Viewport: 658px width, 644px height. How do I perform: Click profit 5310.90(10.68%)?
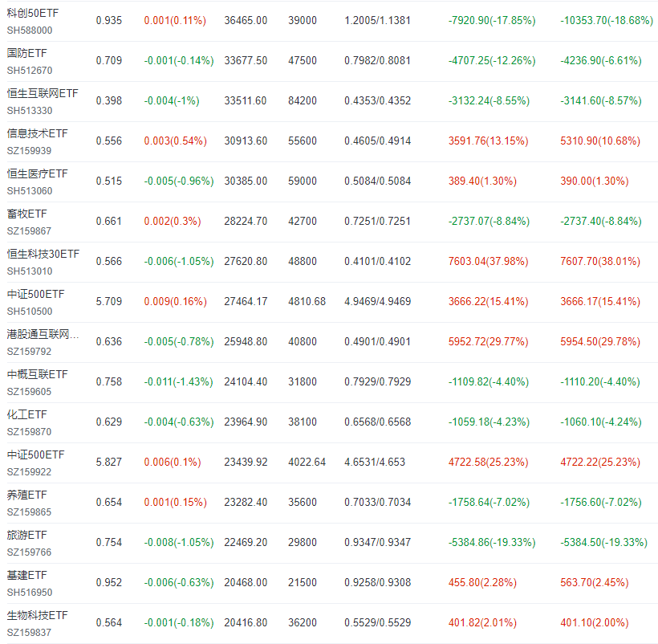(x=600, y=141)
